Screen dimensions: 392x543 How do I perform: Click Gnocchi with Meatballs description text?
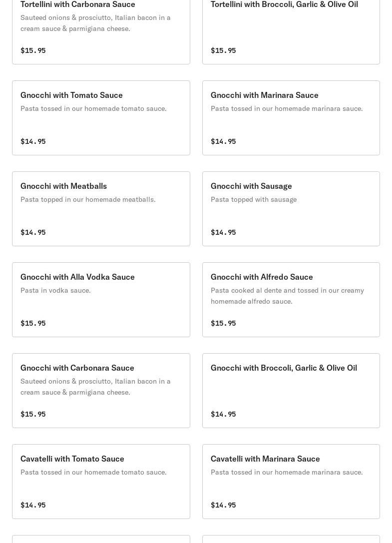(88, 199)
